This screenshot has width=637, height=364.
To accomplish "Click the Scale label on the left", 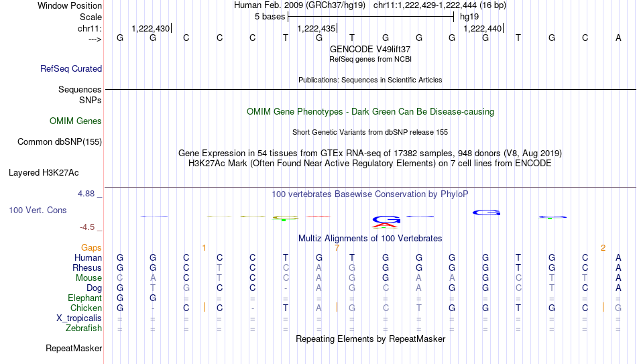I will point(91,17).
